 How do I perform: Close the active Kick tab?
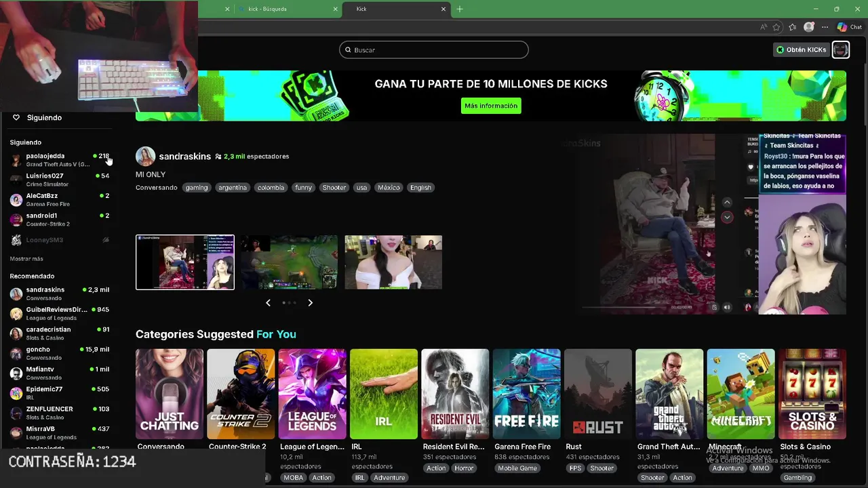443,9
